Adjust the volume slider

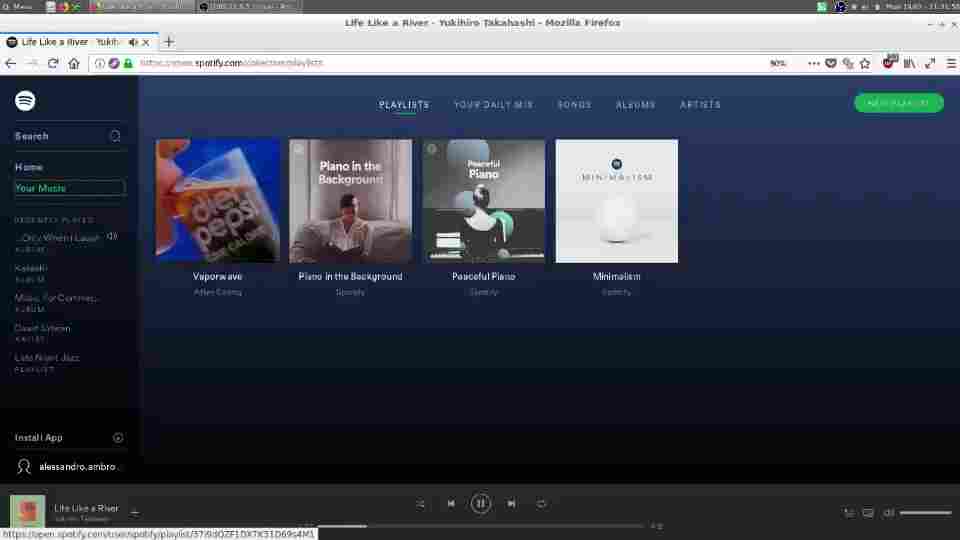(925, 513)
